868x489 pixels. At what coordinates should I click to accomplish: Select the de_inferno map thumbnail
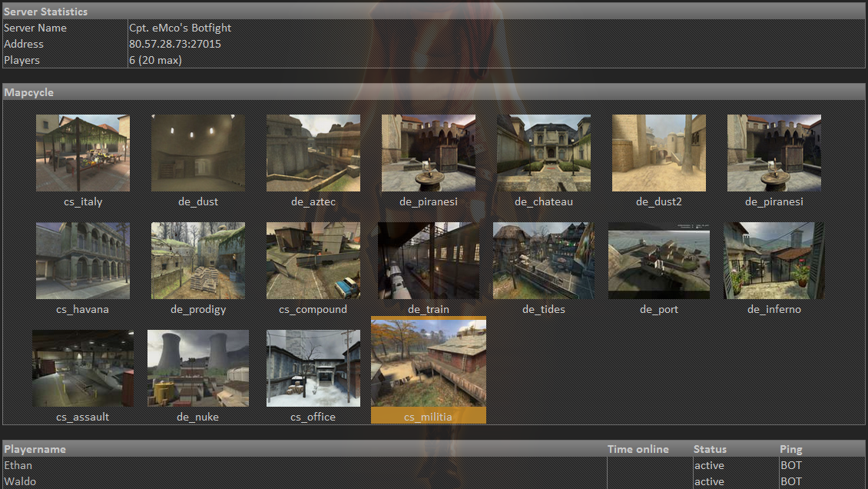[774, 261]
